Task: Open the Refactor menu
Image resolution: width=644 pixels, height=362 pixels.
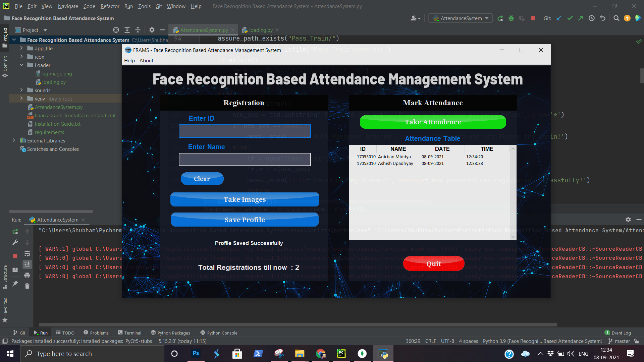Action: pyautogui.click(x=110, y=6)
